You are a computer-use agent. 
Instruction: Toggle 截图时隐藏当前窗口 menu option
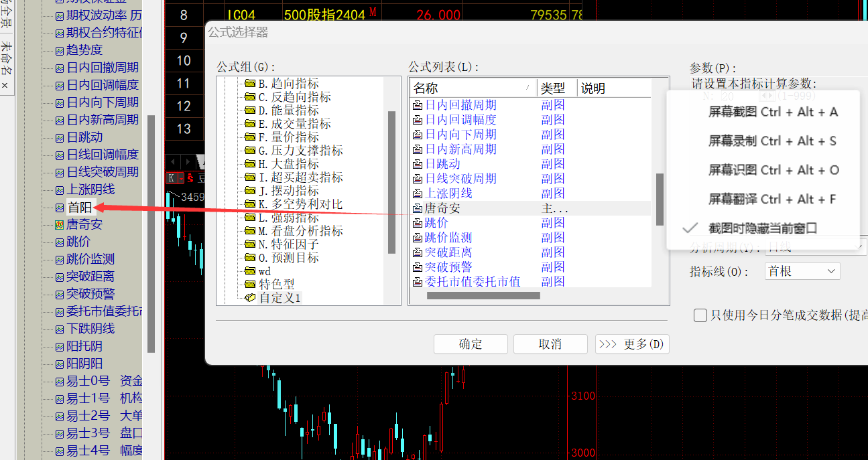763,228
